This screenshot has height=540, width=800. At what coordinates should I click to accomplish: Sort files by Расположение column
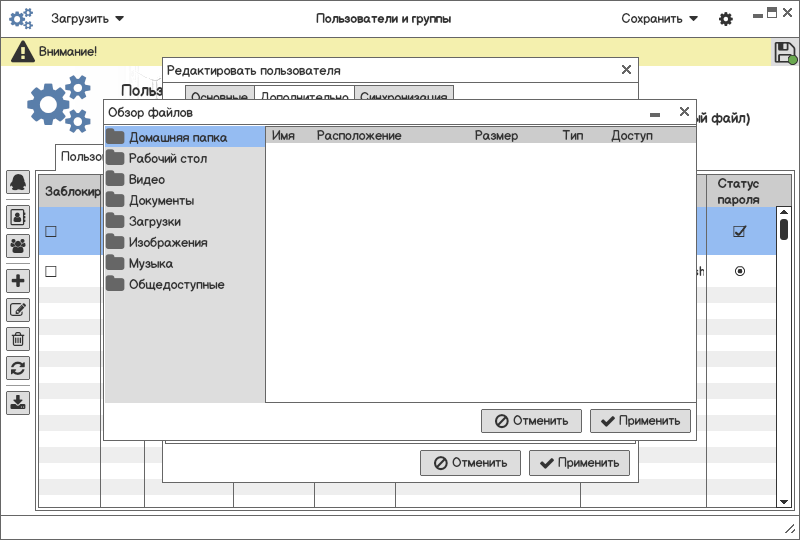(x=359, y=135)
